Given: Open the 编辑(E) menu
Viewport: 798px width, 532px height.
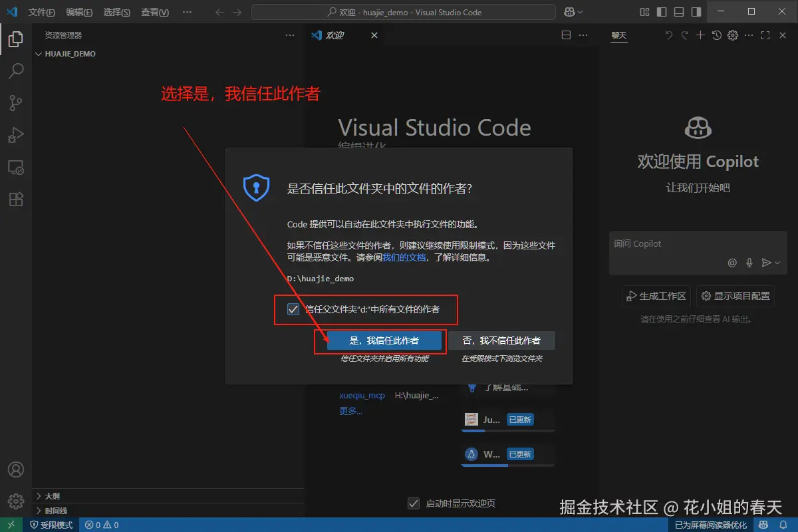Looking at the screenshot, I should click(x=79, y=12).
